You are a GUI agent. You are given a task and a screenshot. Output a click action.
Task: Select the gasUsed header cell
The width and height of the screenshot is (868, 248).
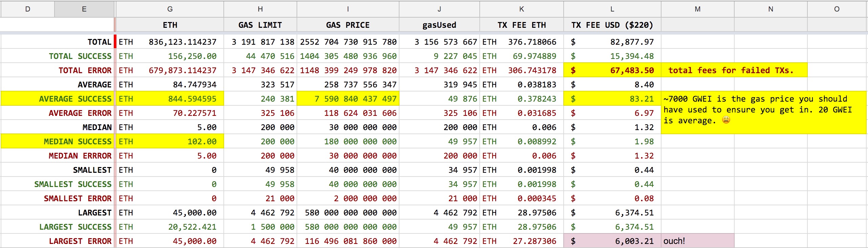[x=439, y=25]
